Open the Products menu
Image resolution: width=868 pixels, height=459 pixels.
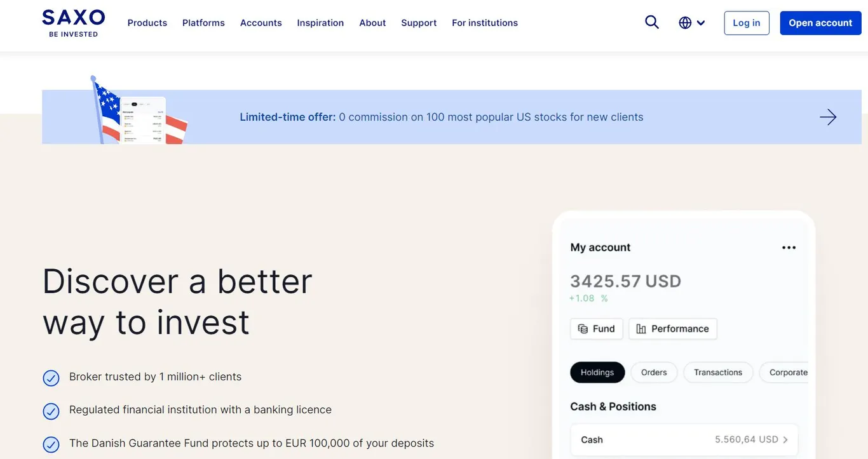(x=147, y=23)
